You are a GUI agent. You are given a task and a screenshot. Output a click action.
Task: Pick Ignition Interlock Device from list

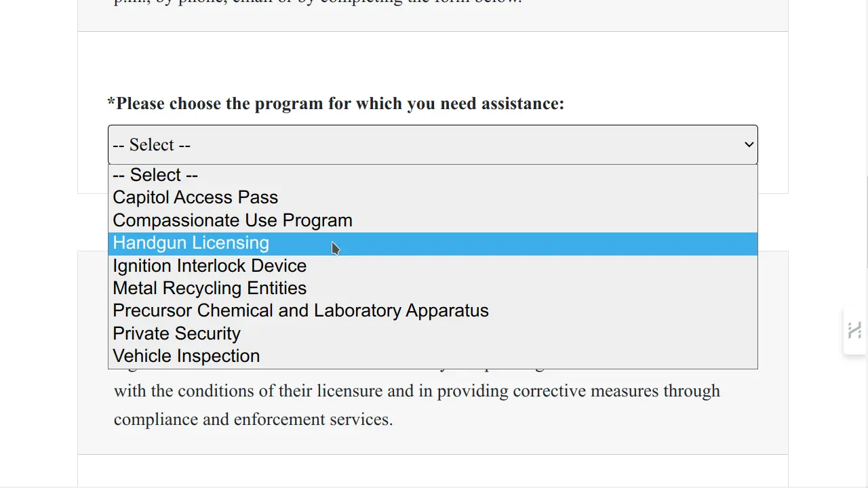[210, 266]
